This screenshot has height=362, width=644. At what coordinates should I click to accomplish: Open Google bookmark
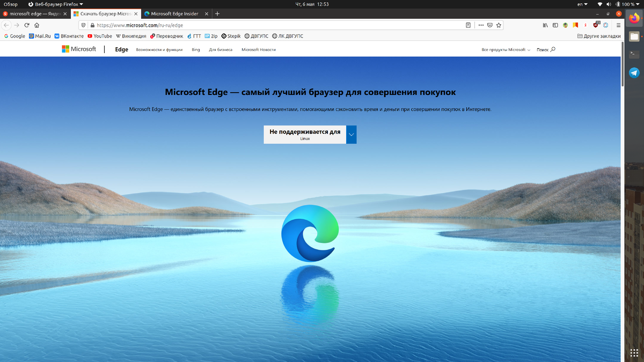[x=14, y=36]
